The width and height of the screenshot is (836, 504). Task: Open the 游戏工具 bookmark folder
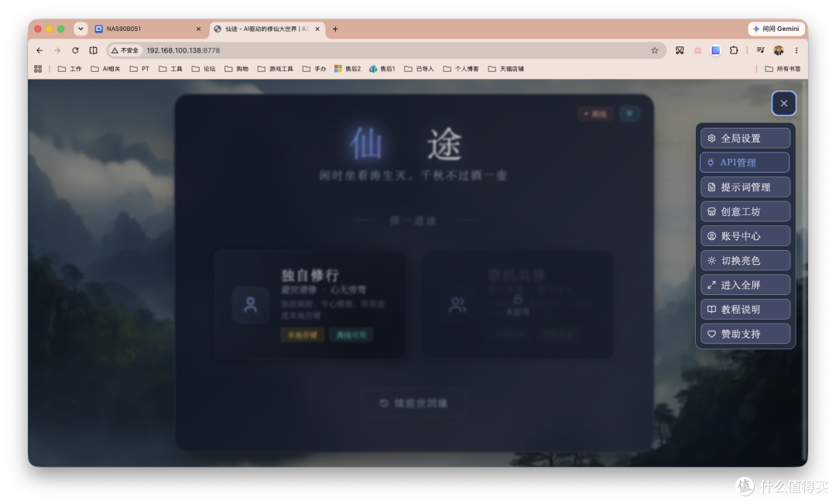point(276,69)
